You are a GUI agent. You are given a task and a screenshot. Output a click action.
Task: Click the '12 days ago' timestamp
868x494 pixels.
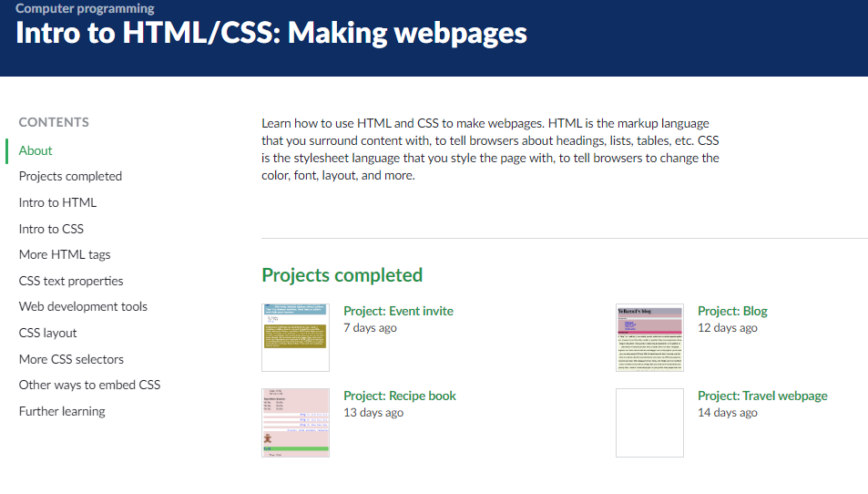tap(728, 328)
